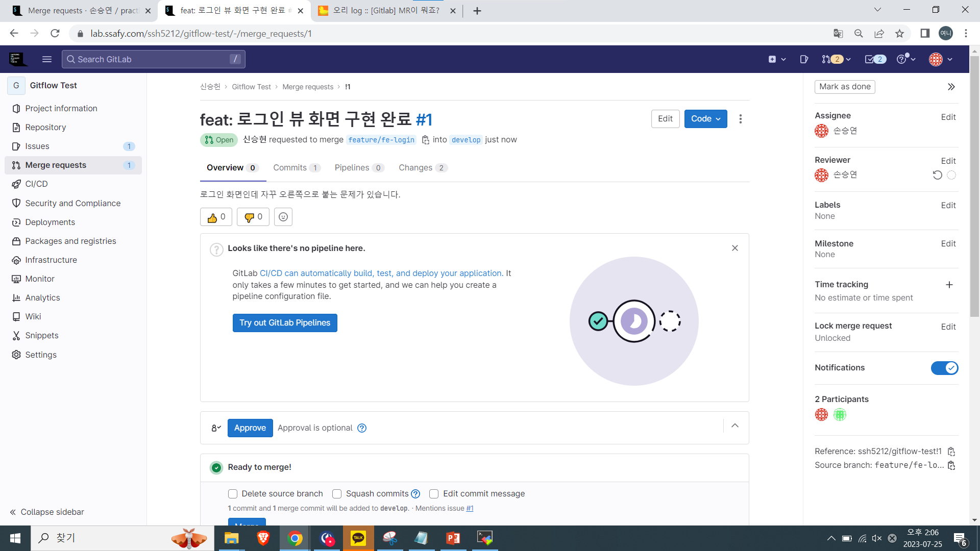Click the thumbs up reaction button
This screenshot has width=980, height=551.
[216, 217]
